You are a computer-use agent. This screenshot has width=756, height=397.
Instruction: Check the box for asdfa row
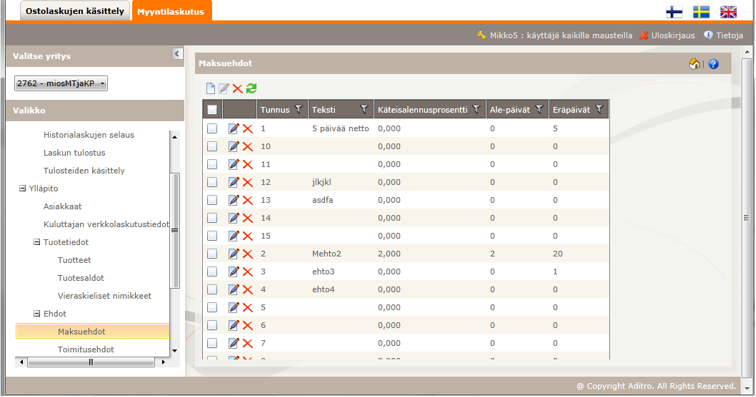point(212,200)
